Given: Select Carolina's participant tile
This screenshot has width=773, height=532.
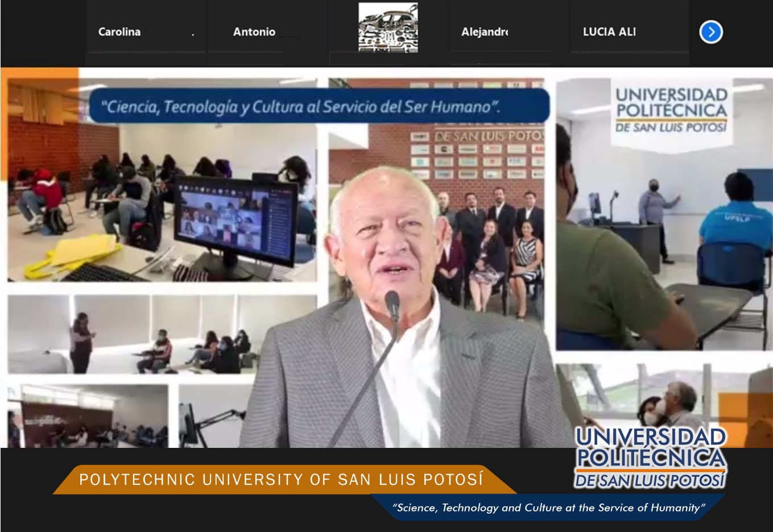Looking at the screenshot, I should (x=146, y=32).
